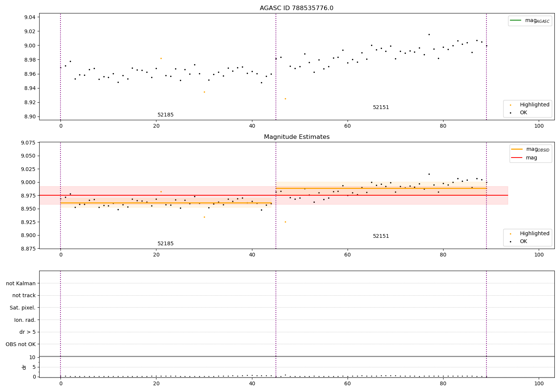
Task: Click the '8.925' y-tick label
Action: [28, 222]
